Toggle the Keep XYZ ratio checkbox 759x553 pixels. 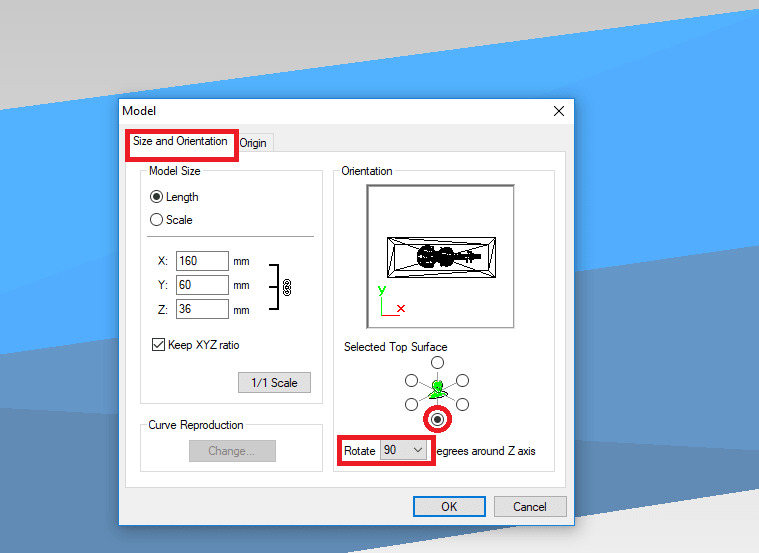click(158, 345)
